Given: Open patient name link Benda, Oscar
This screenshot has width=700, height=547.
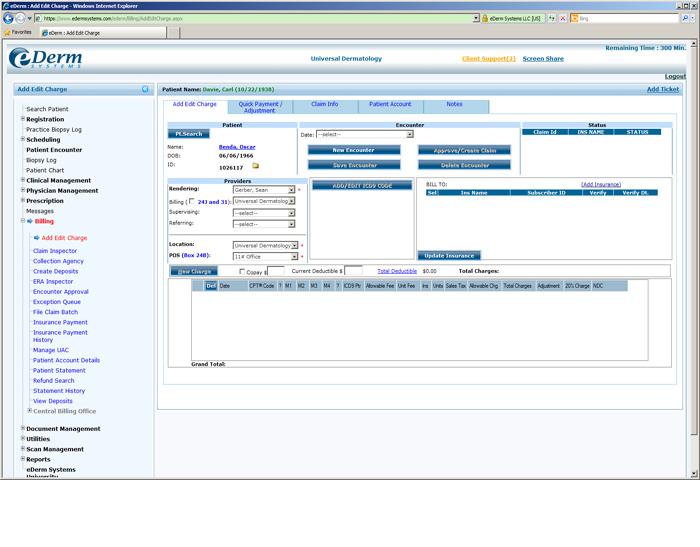Looking at the screenshot, I should coord(237,147).
